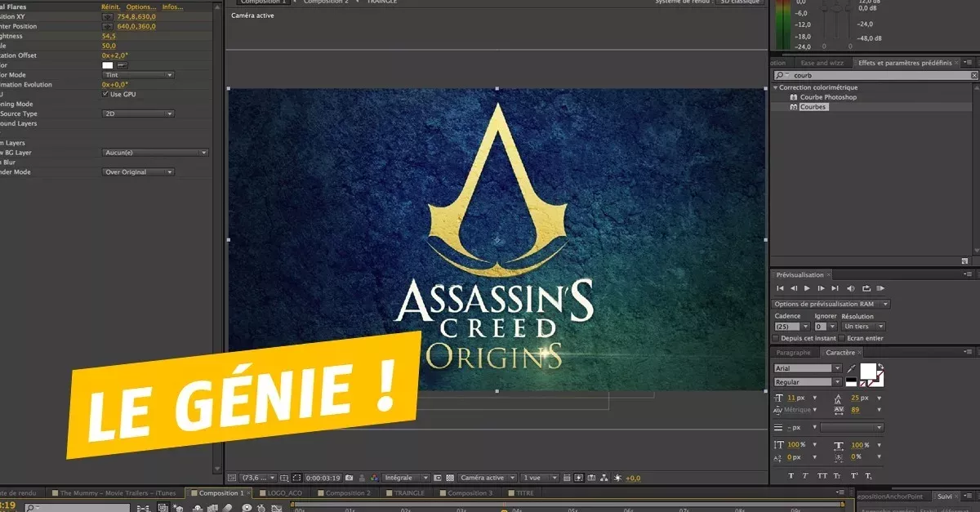Jump to first frame in Prévisualisation panel
The height and width of the screenshot is (512, 980).
(x=780, y=288)
